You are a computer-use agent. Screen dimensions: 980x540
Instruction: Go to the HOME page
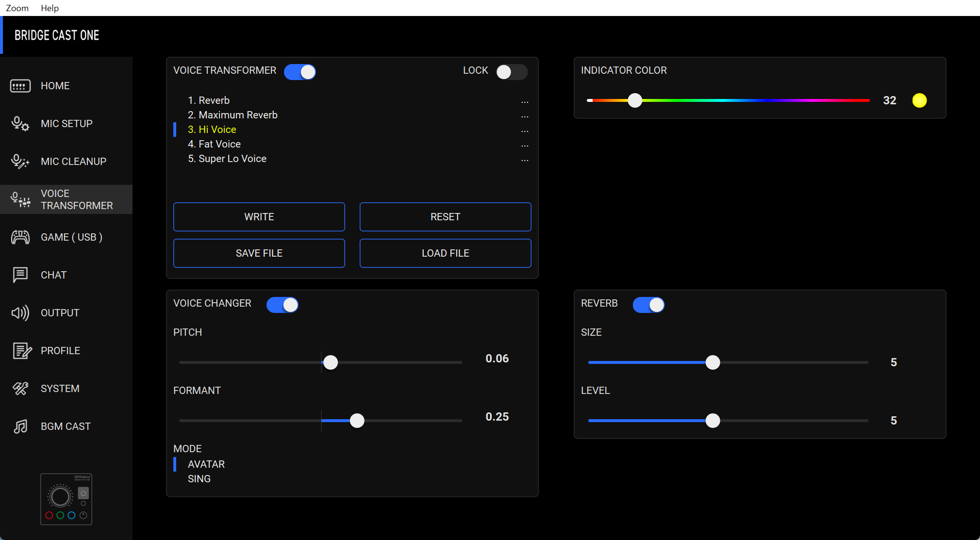coord(66,86)
